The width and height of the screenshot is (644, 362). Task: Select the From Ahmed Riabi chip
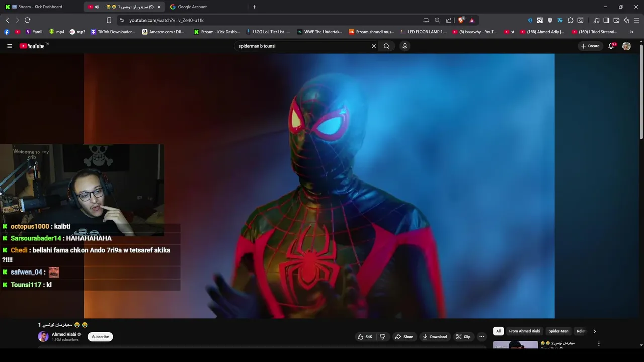tap(524, 331)
